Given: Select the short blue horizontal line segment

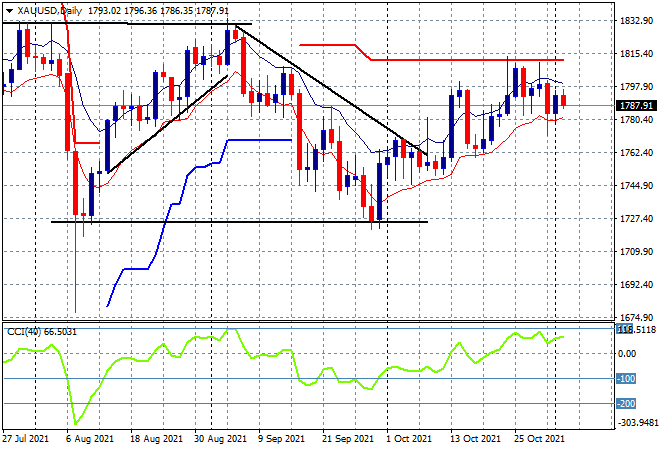Looking at the screenshot, I should click(260, 140).
